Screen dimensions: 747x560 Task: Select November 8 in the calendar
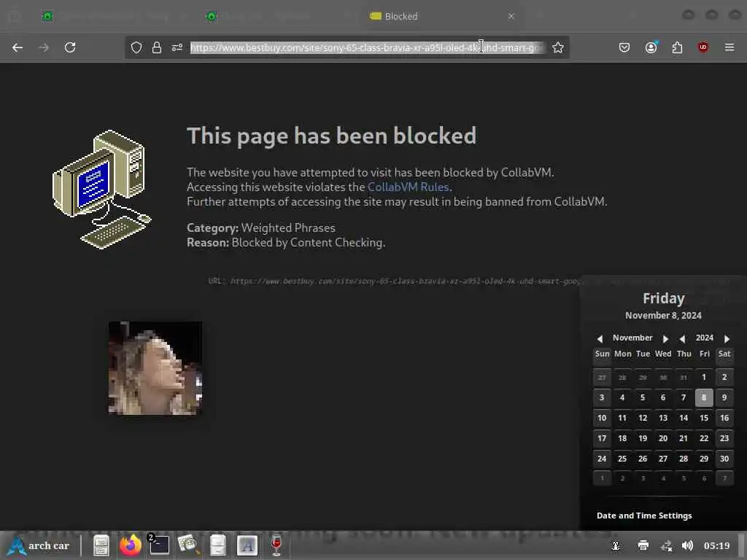(704, 397)
